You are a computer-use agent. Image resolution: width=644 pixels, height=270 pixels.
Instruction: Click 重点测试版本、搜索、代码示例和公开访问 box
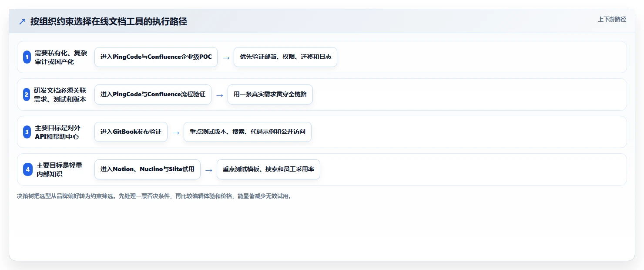pyautogui.click(x=248, y=132)
